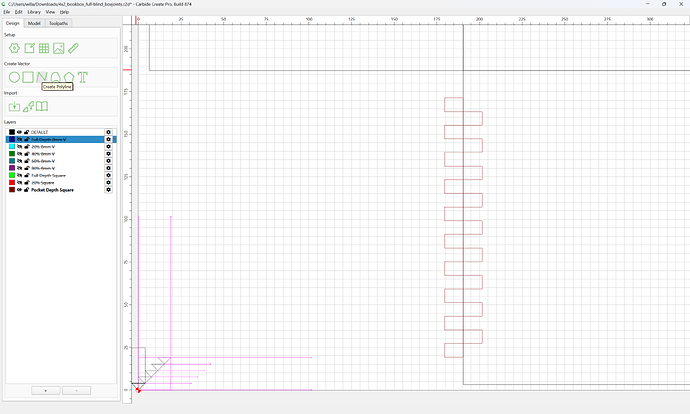The width and height of the screenshot is (690, 414).
Task: Click the purple 80% 6mm V color swatch
Action: click(12, 168)
